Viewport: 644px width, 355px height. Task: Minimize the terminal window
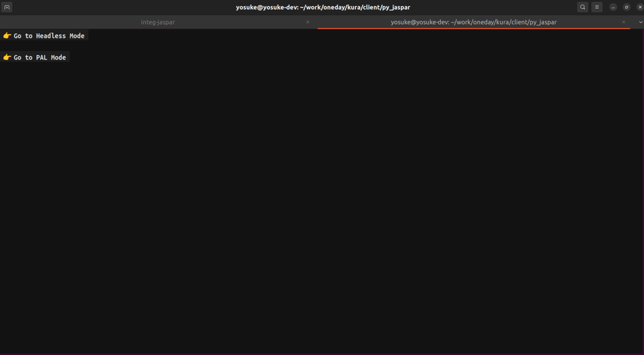[613, 8]
